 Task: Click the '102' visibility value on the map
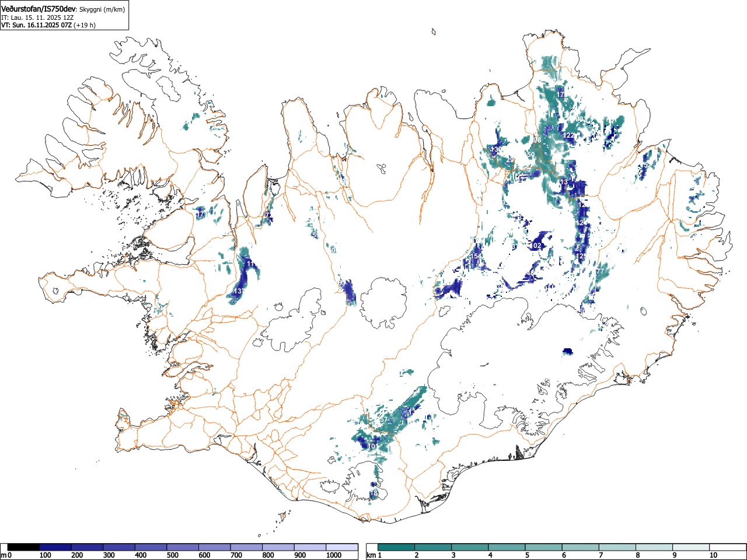(x=537, y=246)
